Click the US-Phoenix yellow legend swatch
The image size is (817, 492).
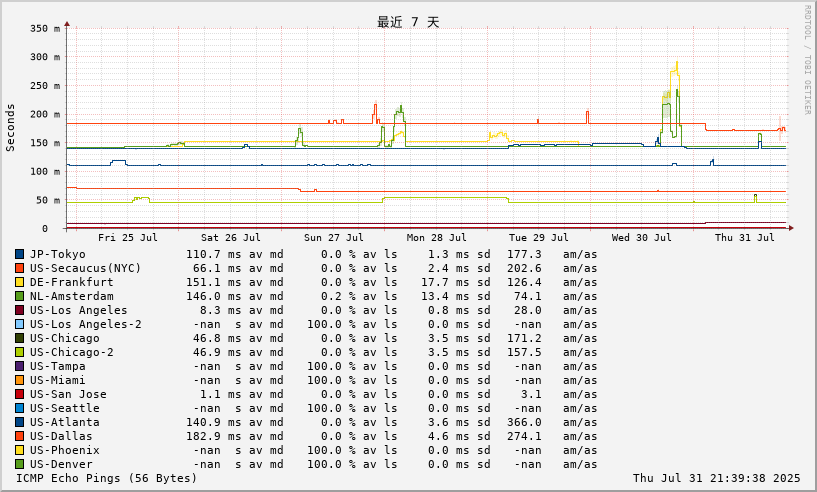19,450
